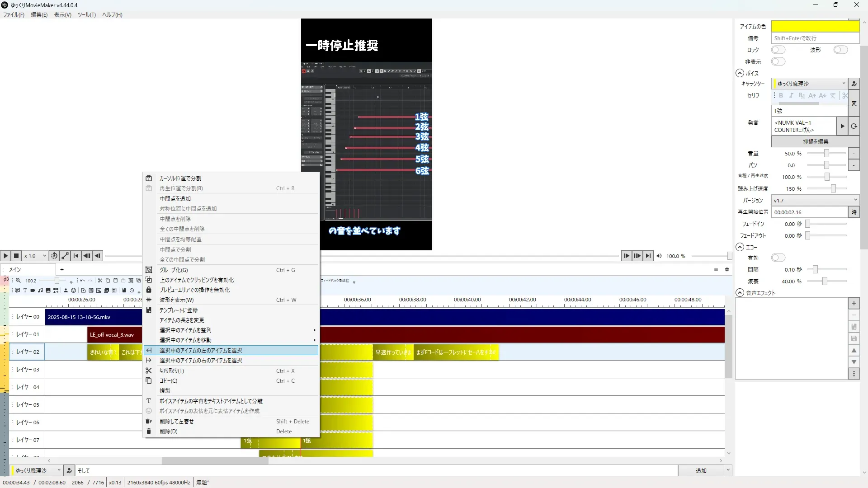Open the ツール(T) menu

(86, 14)
